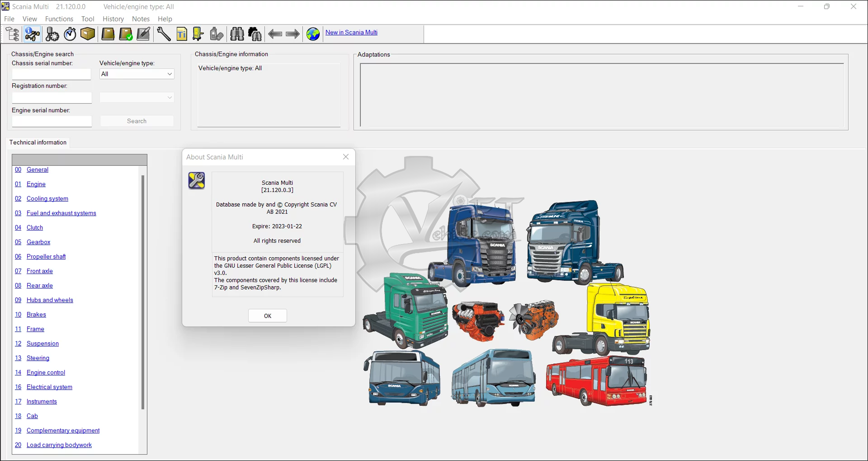Open the Instruments link
868x461 pixels.
pos(42,401)
